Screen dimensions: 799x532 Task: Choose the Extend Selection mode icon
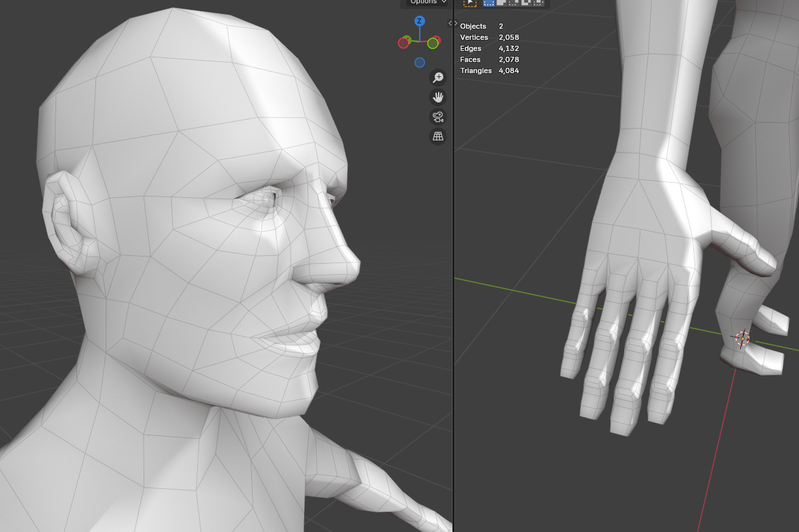pos(501,3)
